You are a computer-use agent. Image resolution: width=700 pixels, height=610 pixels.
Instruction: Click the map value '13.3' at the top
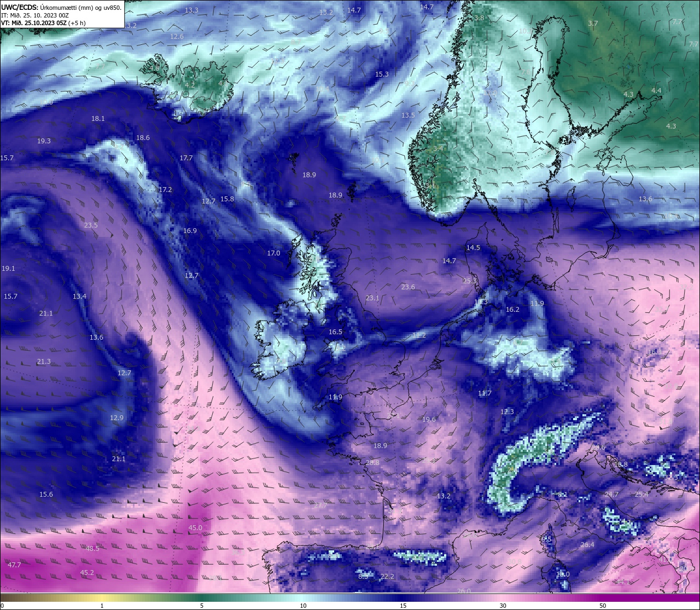pos(191,10)
